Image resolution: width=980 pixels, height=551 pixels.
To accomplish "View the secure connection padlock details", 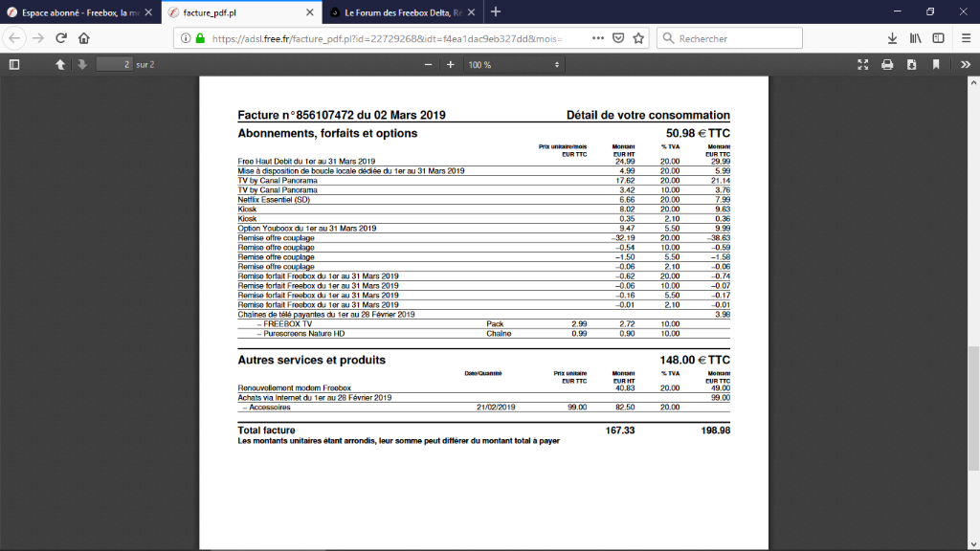I will coord(200,38).
